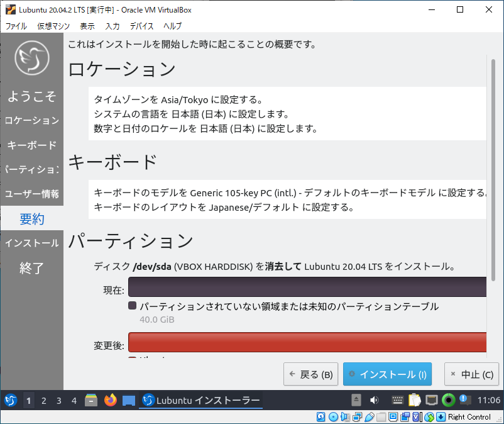Screen dimensions: 504x424
Task: Open clipboard manager tray icon
Action: [x=414, y=400]
